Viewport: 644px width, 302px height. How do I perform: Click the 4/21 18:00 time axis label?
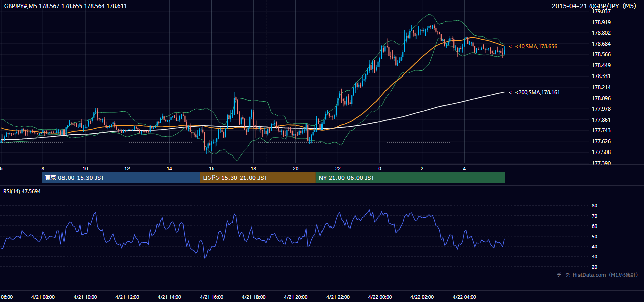253,297
